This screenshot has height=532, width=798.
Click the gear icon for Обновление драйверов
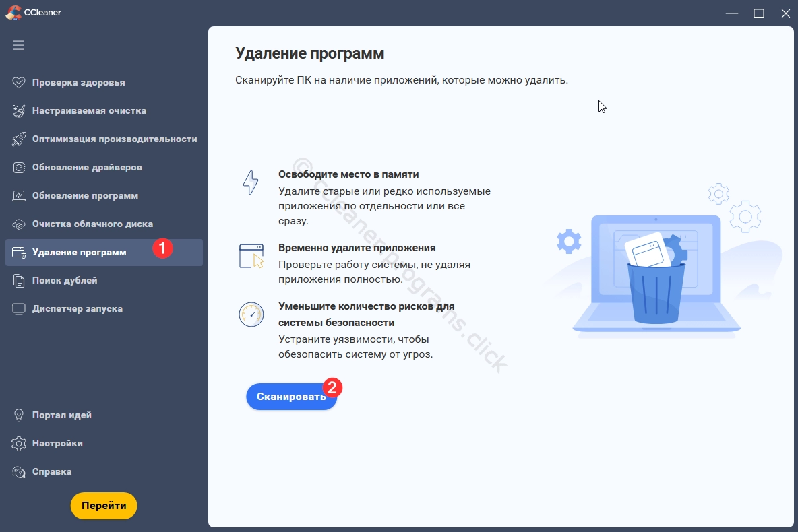pyautogui.click(x=19, y=168)
